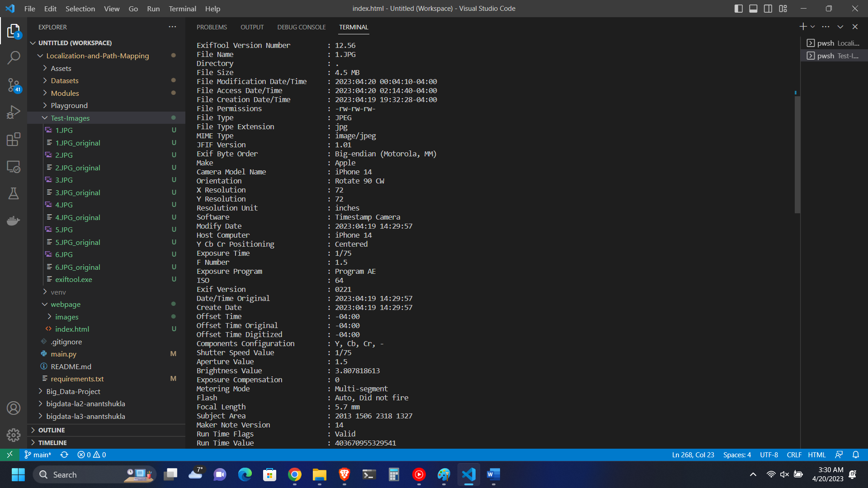This screenshot has width=868, height=488.
Task: Select the Testing beaker icon
Action: (x=14, y=193)
